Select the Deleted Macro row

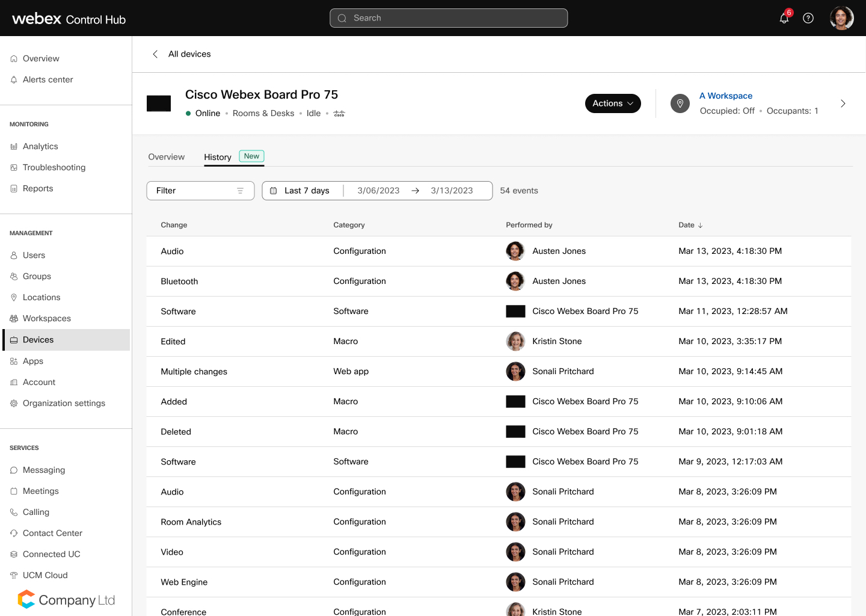pyautogui.click(x=499, y=431)
